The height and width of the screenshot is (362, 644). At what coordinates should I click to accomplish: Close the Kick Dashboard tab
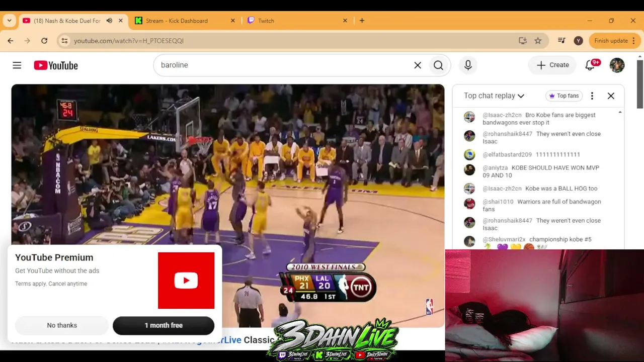click(x=233, y=21)
